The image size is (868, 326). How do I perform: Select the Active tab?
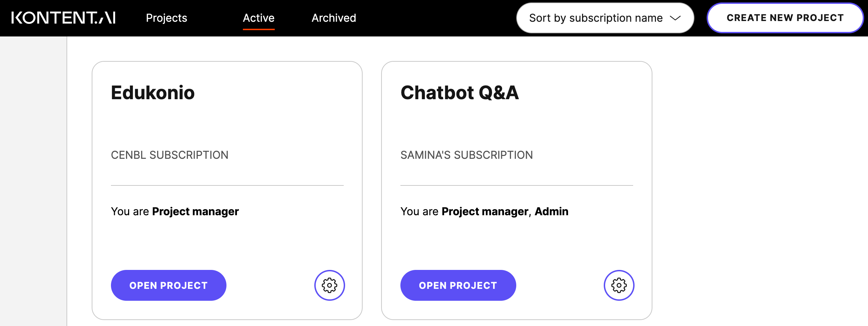point(258,18)
